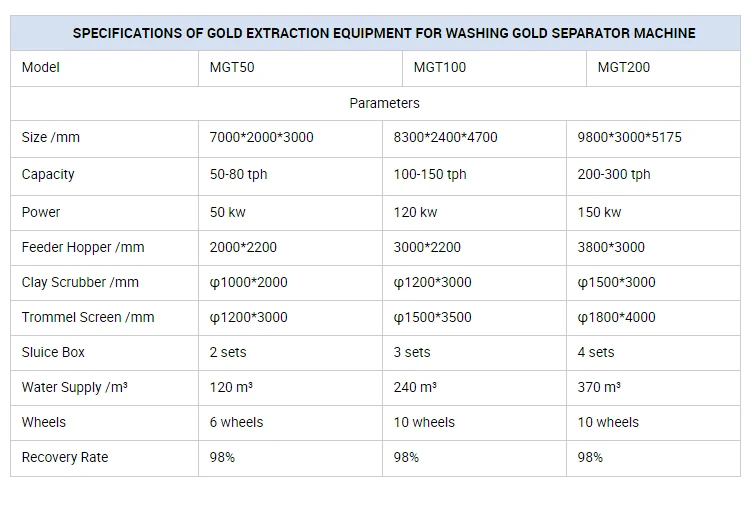Click the specifications table title header
Viewport: 750px width, 521px height.
point(384,33)
